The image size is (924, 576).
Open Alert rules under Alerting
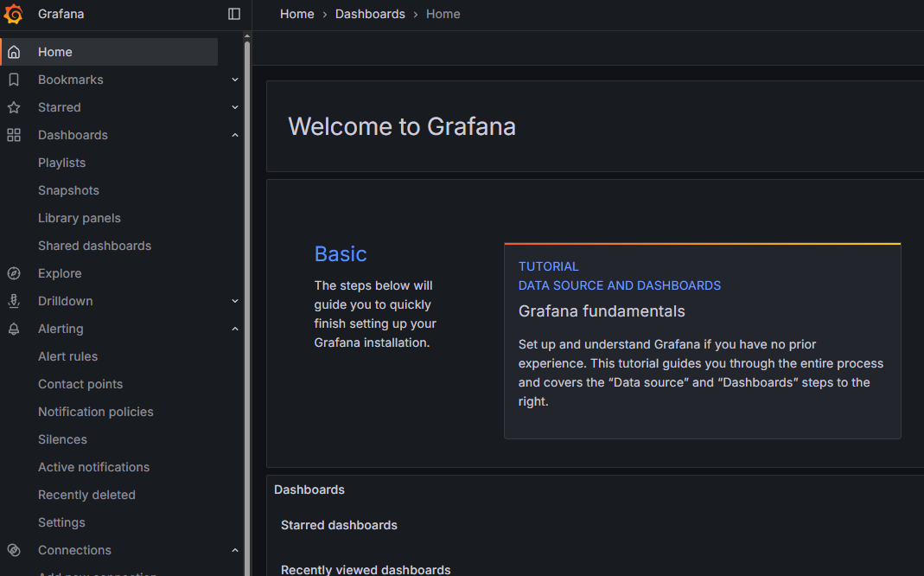point(68,356)
